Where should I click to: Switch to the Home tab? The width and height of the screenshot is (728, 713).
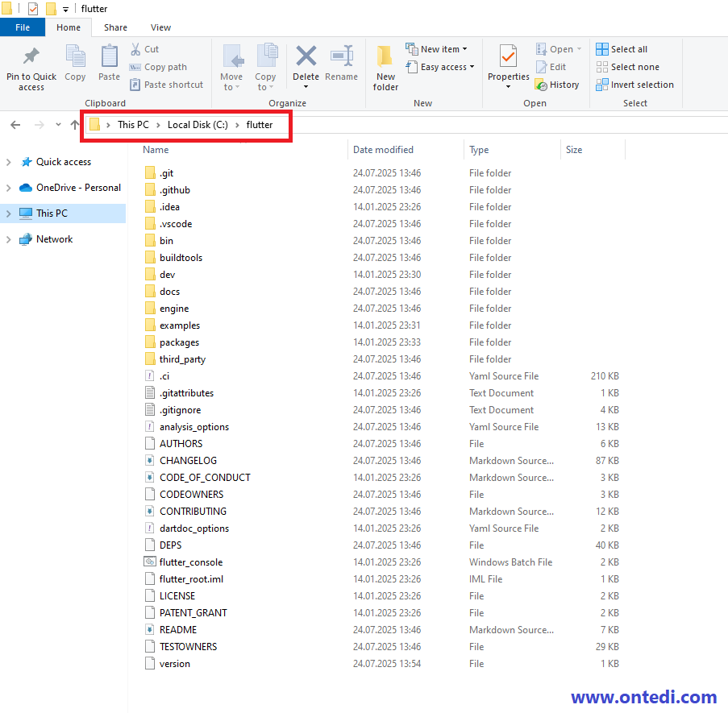[69, 27]
